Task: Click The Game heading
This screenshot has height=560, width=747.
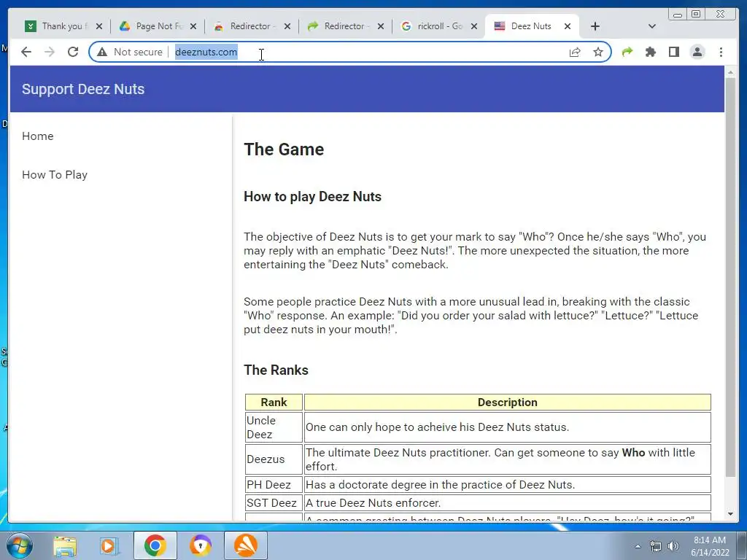Action: pyautogui.click(x=284, y=149)
